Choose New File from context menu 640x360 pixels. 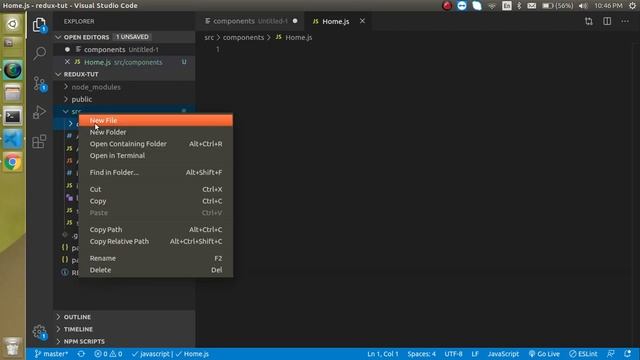156,120
